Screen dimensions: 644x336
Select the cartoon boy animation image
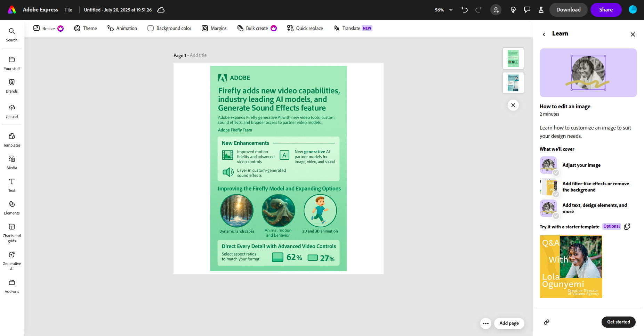click(320, 211)
